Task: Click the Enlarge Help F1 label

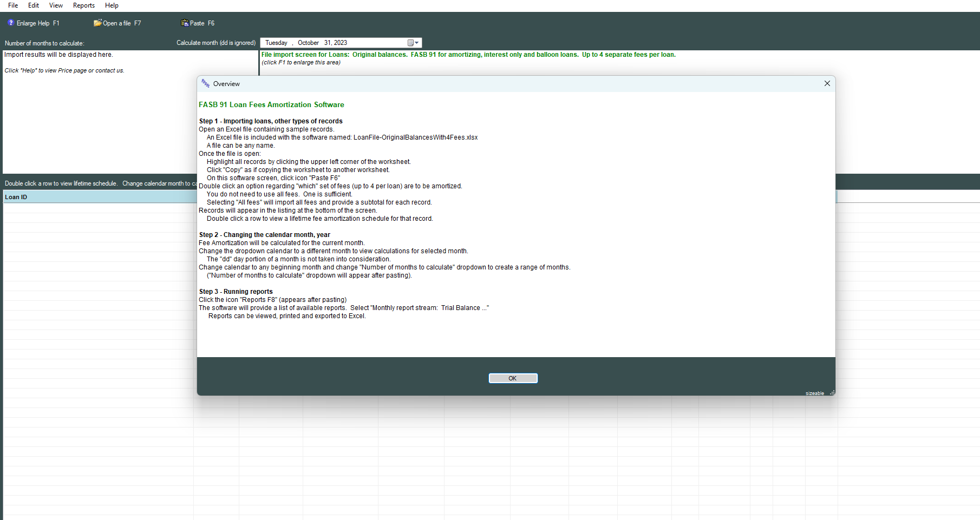Action: point(38,23)
